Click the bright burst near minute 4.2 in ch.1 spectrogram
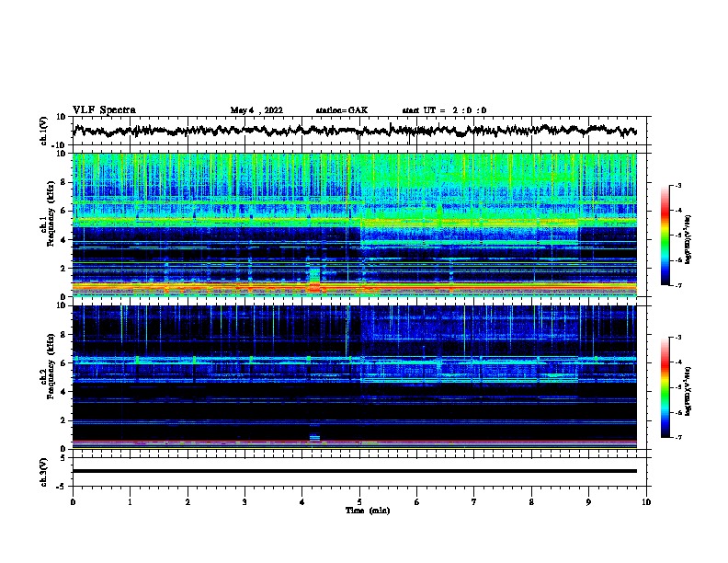The width and height of the screenshot is (728, 563). 314,280
